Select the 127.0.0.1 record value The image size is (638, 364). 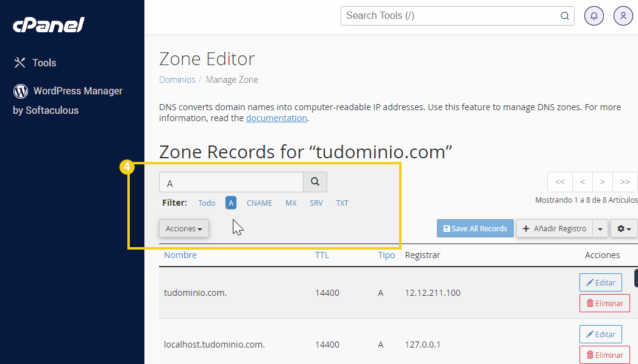tap(422, 345)
